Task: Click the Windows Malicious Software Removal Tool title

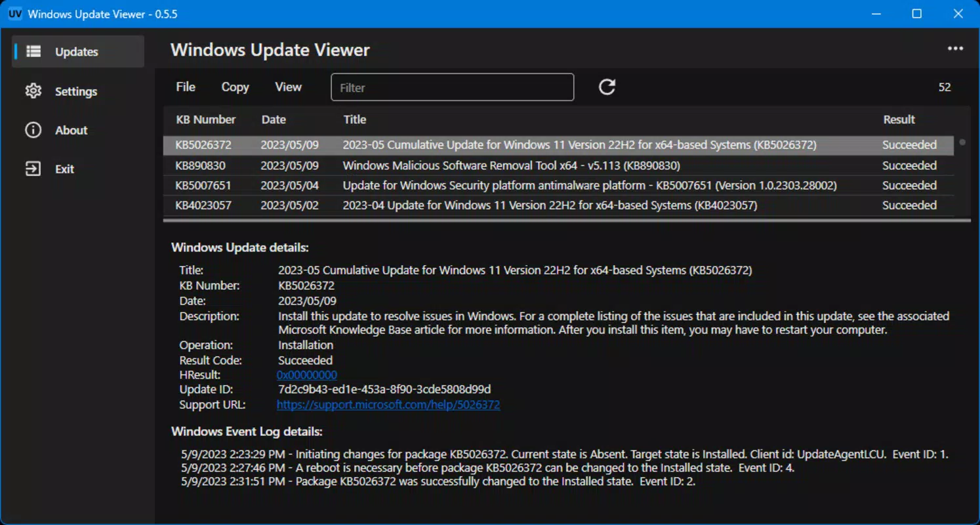Action: tap(511, 165)
